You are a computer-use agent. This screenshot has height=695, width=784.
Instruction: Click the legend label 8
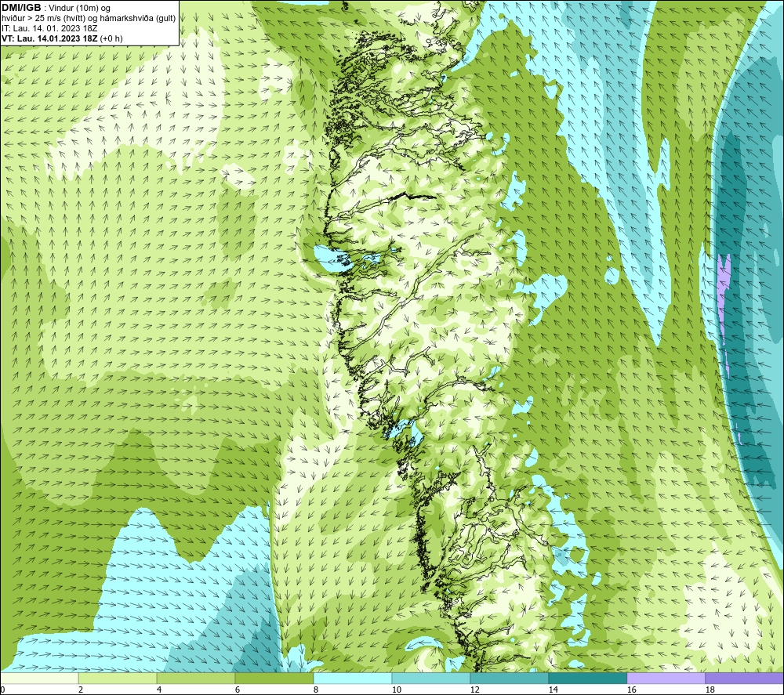[315, 690]
